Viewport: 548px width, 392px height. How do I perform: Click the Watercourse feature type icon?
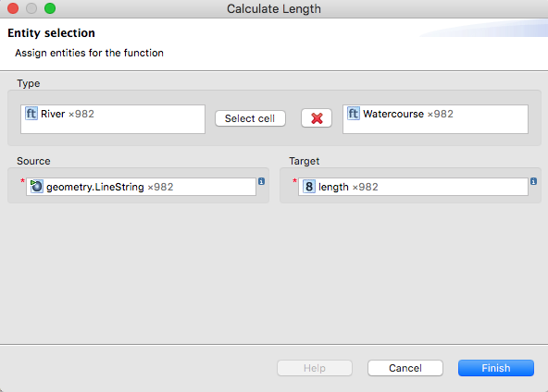(x=354, y=114)
